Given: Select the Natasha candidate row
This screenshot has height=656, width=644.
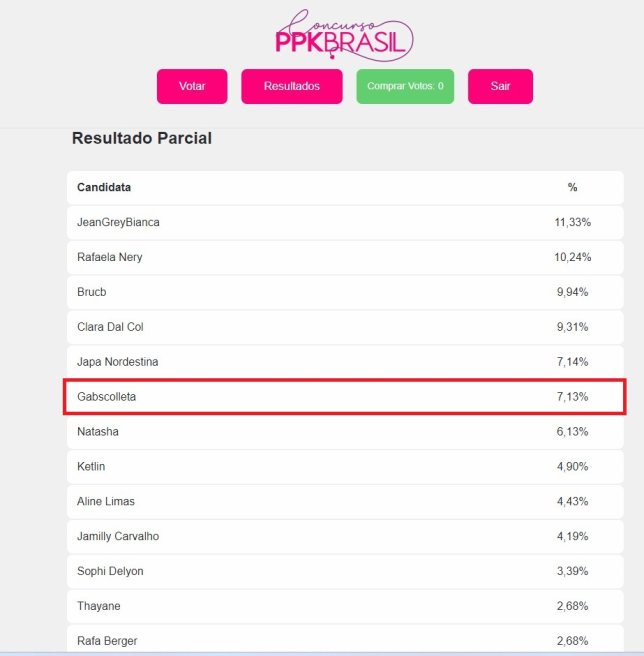Looking at the screenshot, I should [345, 431].
